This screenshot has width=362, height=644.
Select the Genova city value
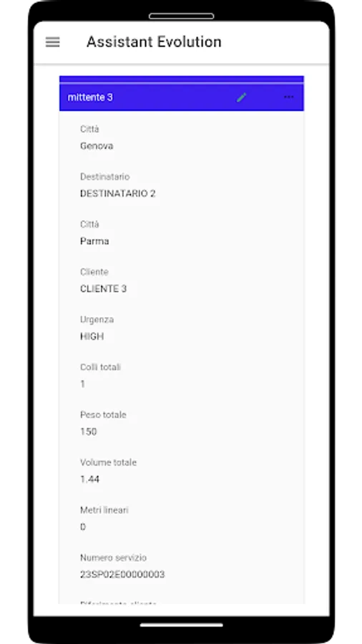click(97, 146)
